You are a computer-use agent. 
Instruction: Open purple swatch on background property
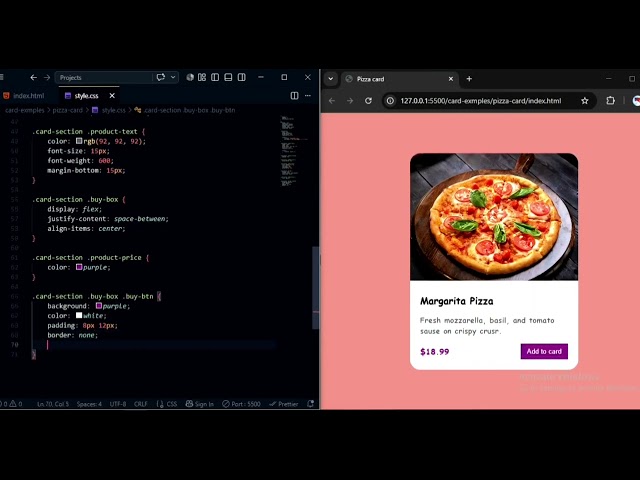coord(99,306)
